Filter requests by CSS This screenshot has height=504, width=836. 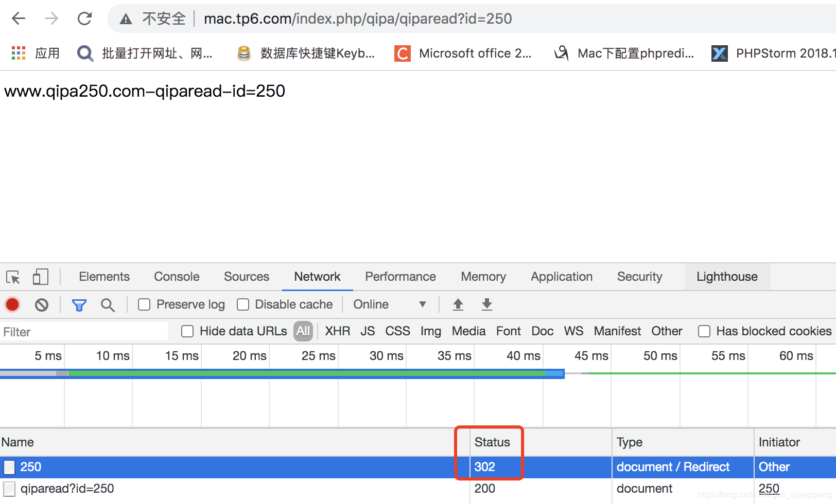pyautogui.click(x=397, y=331)
